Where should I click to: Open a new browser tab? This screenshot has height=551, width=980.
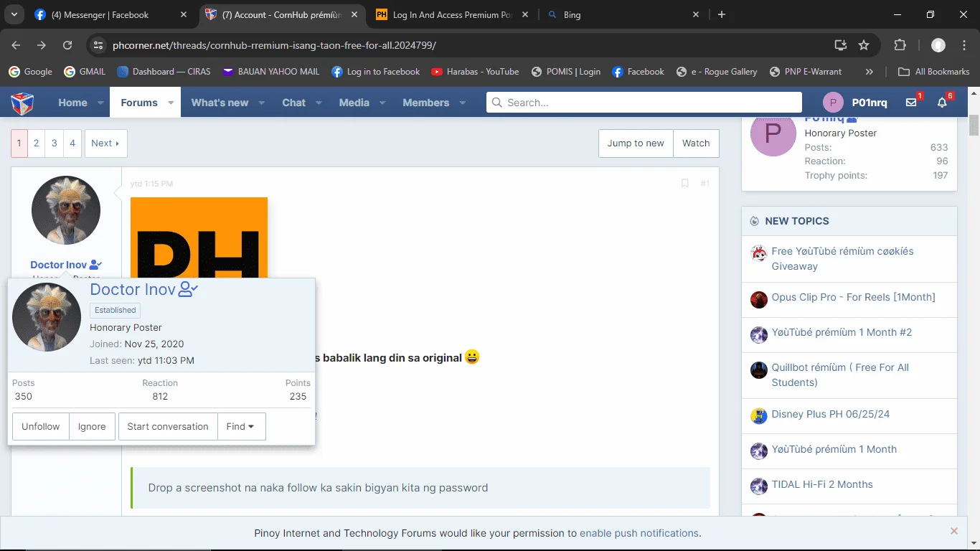[x=722, y=14]
